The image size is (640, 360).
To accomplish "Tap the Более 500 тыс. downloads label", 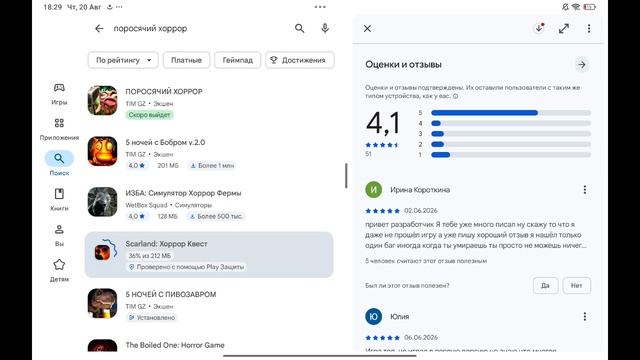I will pyautogui.click(x=216, y=216).
